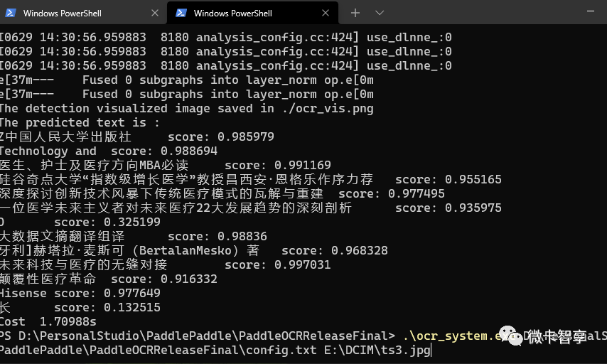Click the 'E:\DCIM\ts3.jpg' argument text

click(x=377, y=350)
